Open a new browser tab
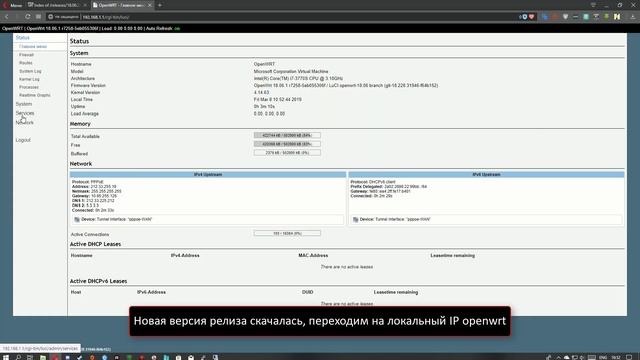Image resolution: width=640 pixels, height=360 pixels. pyautogui.click(x=160, y=5)
